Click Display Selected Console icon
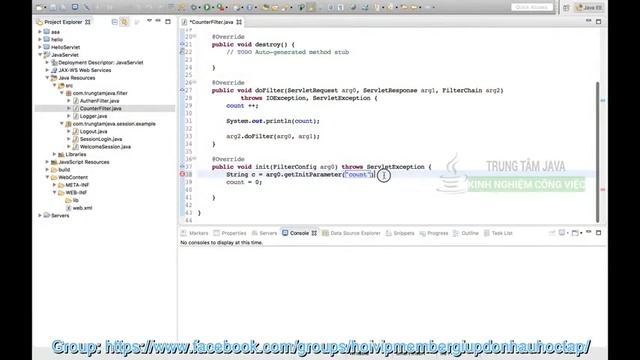 click(563, 233)
